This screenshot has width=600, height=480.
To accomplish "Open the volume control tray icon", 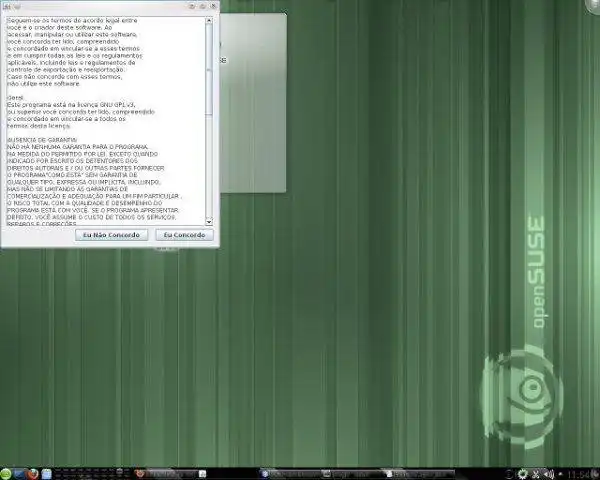I will coord(549,474).
